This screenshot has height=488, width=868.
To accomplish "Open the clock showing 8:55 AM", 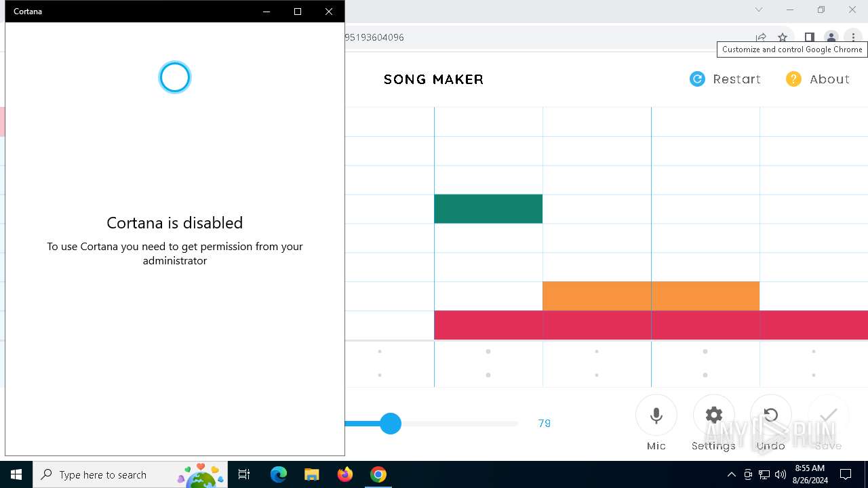I will coord(809,474).
